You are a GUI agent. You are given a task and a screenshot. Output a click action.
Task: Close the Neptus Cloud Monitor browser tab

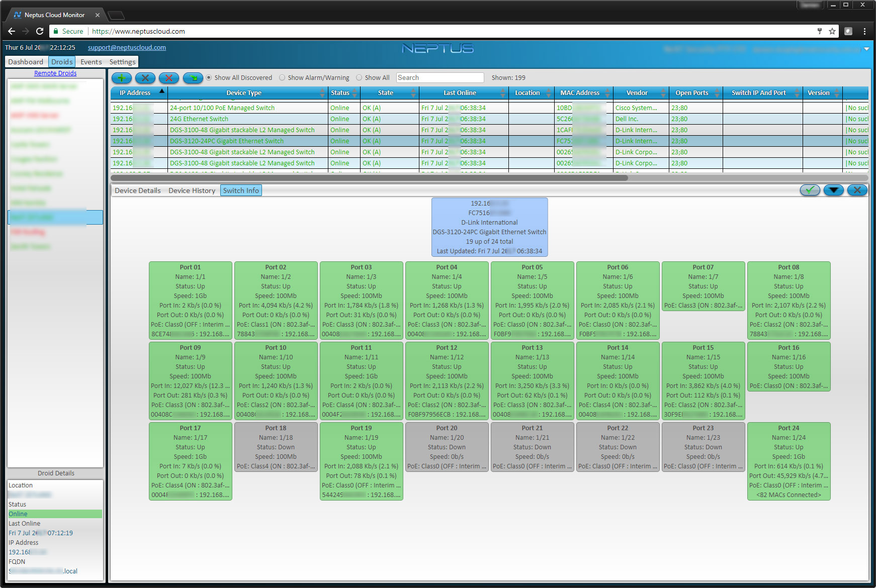click(98, 15)
